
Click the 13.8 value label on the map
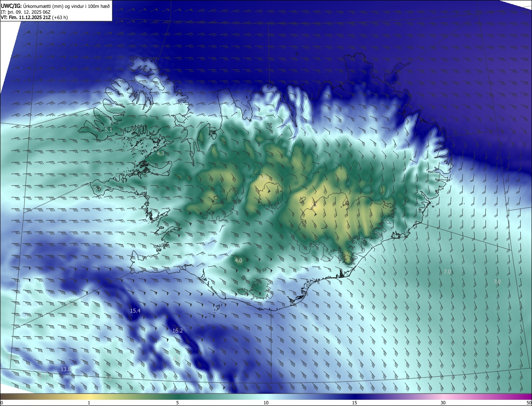pos(66,369)
